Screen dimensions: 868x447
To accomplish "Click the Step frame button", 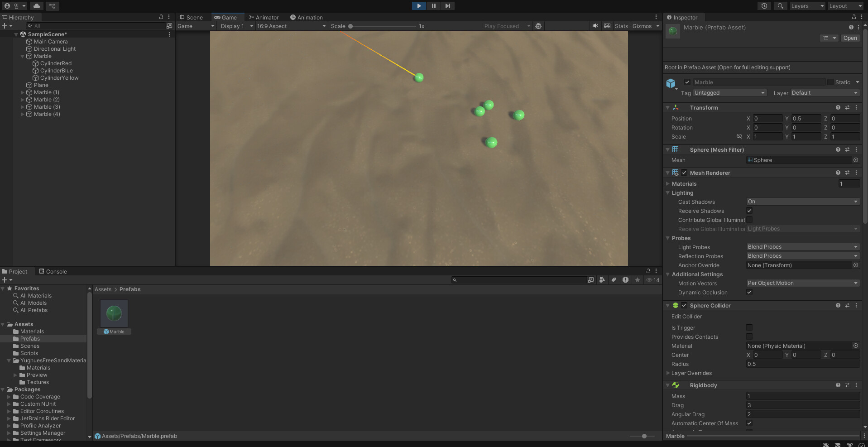I will coord(447,6).
